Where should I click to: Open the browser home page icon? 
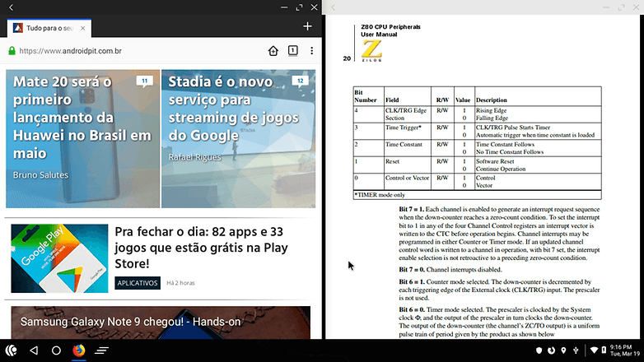(x=273, y=50)
